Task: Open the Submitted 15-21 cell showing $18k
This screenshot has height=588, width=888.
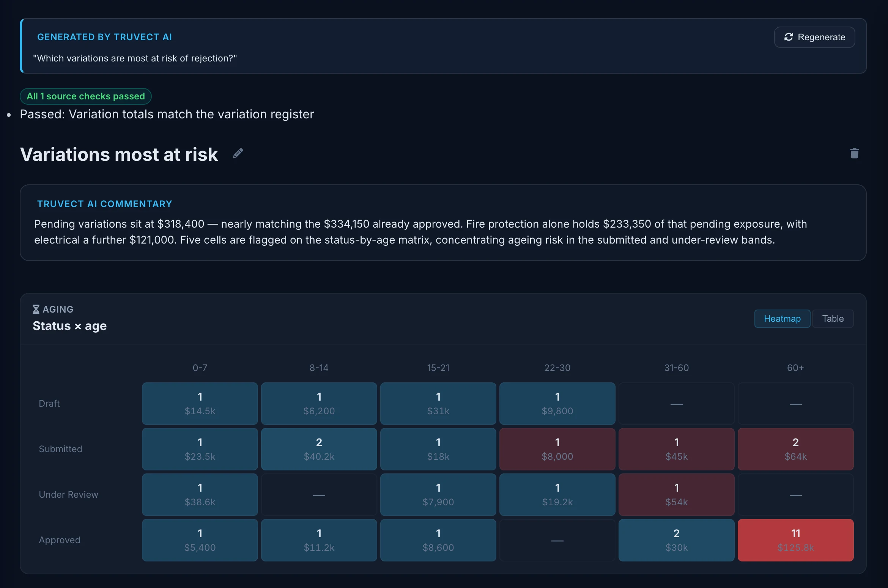Action: (438, 449)
